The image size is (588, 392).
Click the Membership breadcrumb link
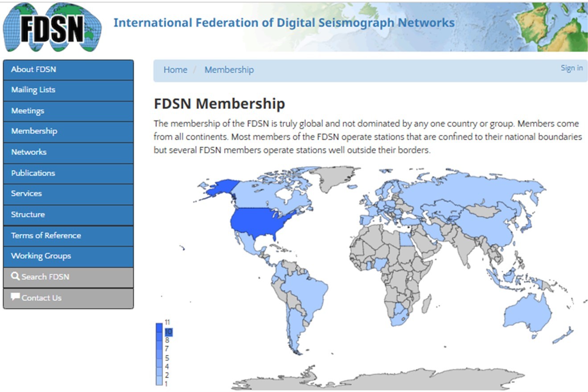[x=229, y=70]
